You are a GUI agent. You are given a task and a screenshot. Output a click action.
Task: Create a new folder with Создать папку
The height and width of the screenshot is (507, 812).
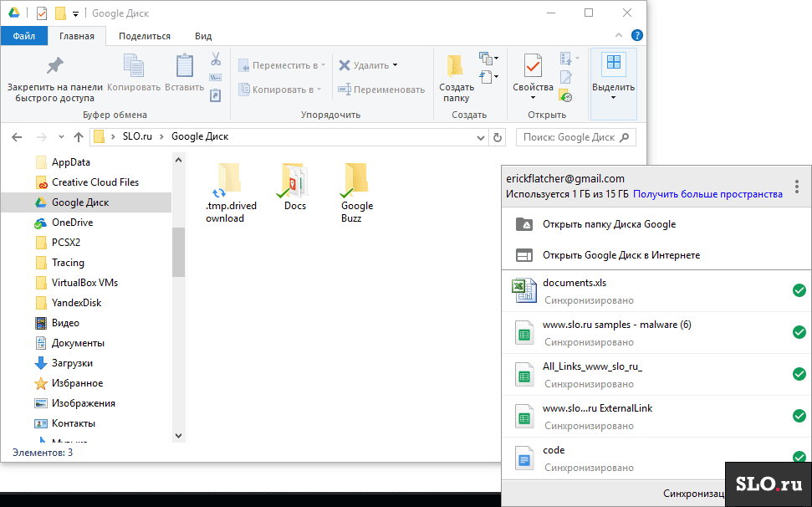point(457,79)
